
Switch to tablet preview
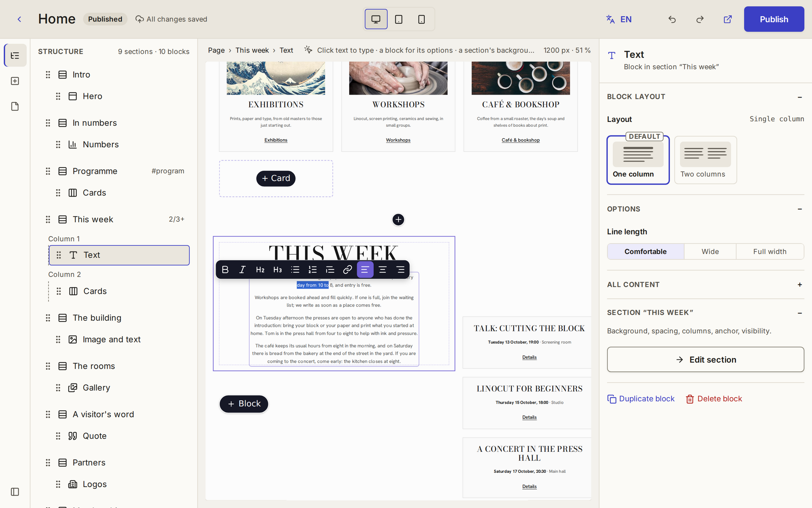point(399,19)
